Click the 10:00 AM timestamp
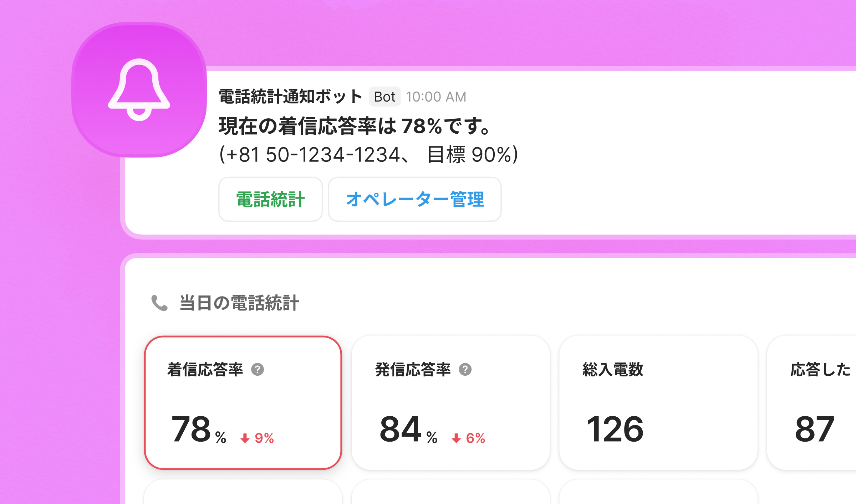856x504 pixels. [436, 97]
